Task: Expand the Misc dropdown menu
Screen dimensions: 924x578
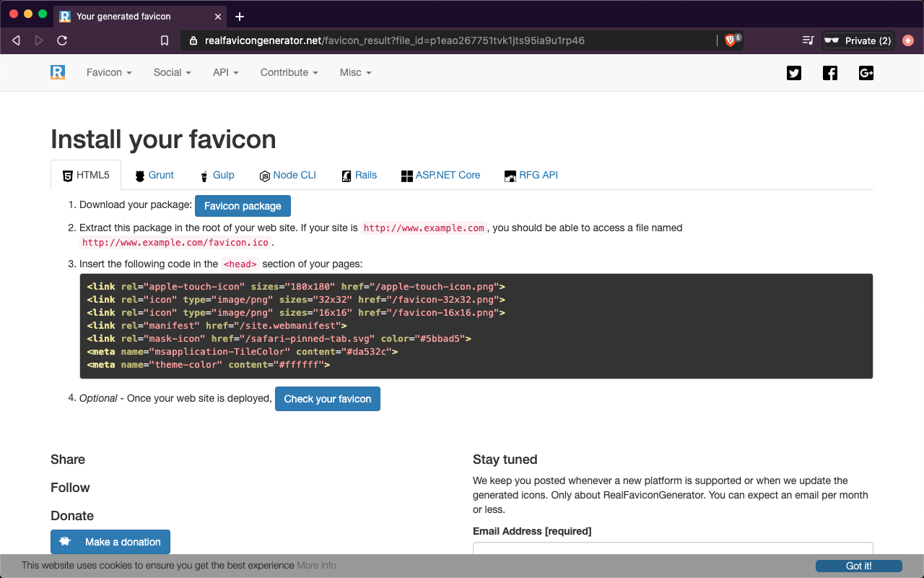Action: [356, 72]
